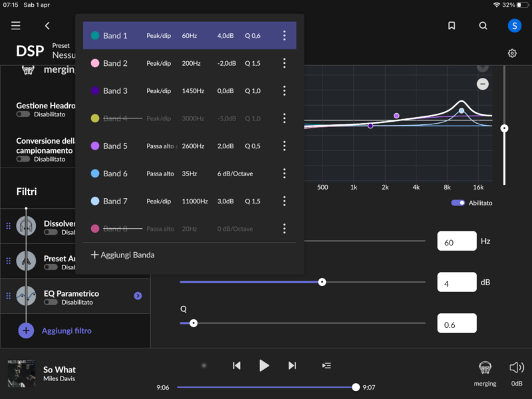The height and width of the screenshot is (399, 532).
Task: Expand options for Band 7
Action: 284,201
